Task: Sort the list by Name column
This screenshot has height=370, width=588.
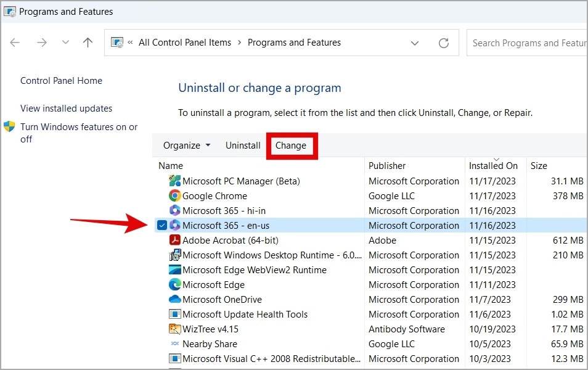Action: [x=171, y=166]
